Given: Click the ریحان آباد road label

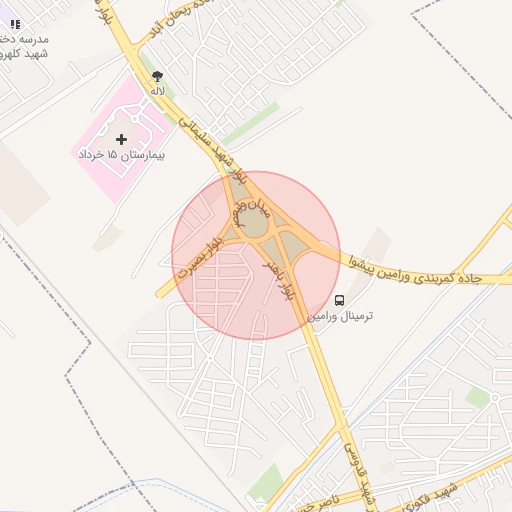Looking at the screenshot, I should click(x=180, y=19).
